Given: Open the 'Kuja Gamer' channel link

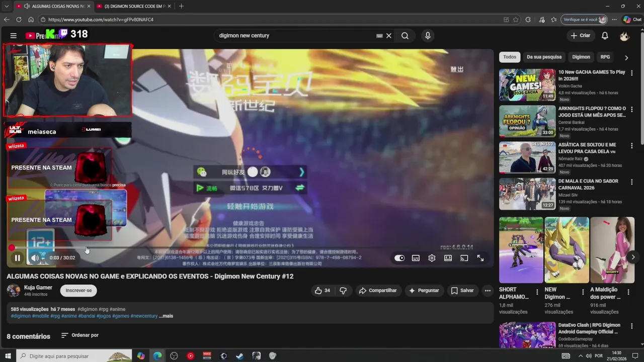Looking at the screenshot, I should click(x=38, y=288).
